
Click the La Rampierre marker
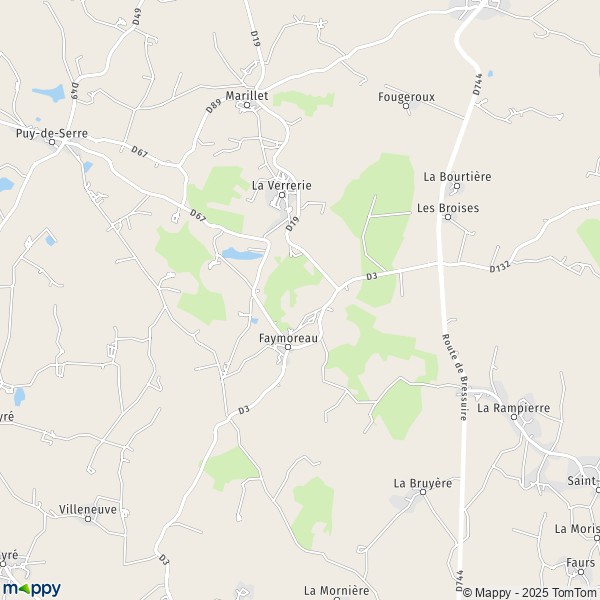coord(514,417)
